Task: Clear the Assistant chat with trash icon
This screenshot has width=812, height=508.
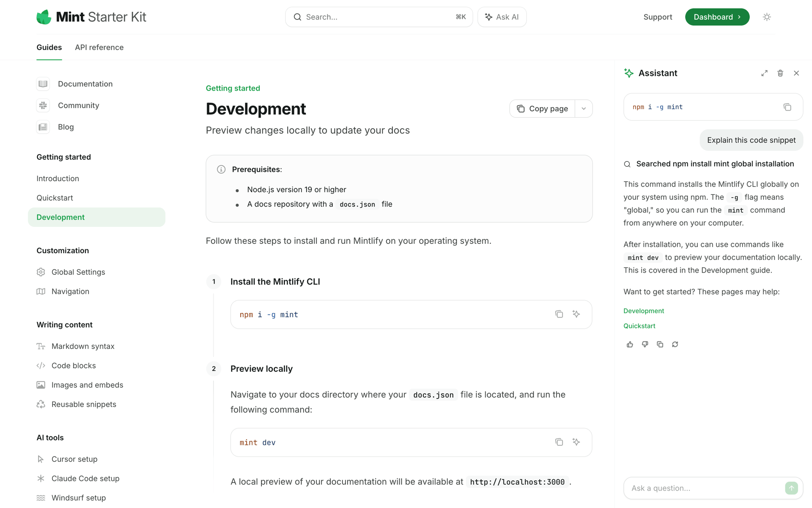Action: 780,73
